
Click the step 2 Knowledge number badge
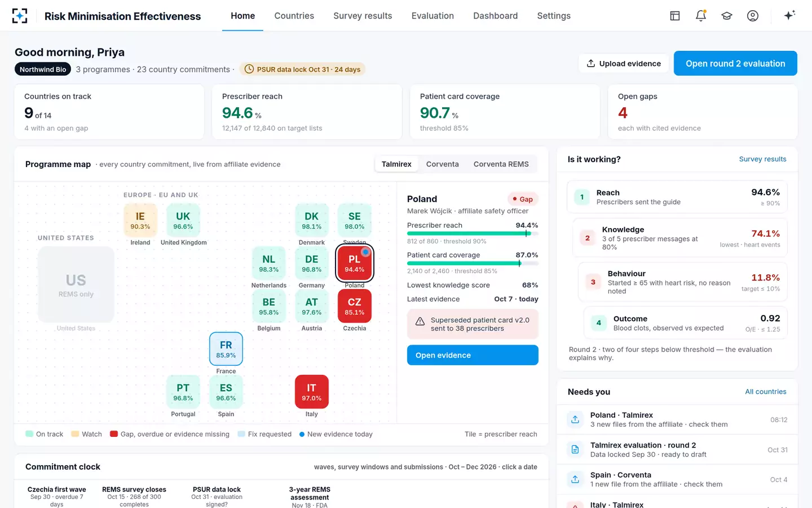click(x=588, y=238)
